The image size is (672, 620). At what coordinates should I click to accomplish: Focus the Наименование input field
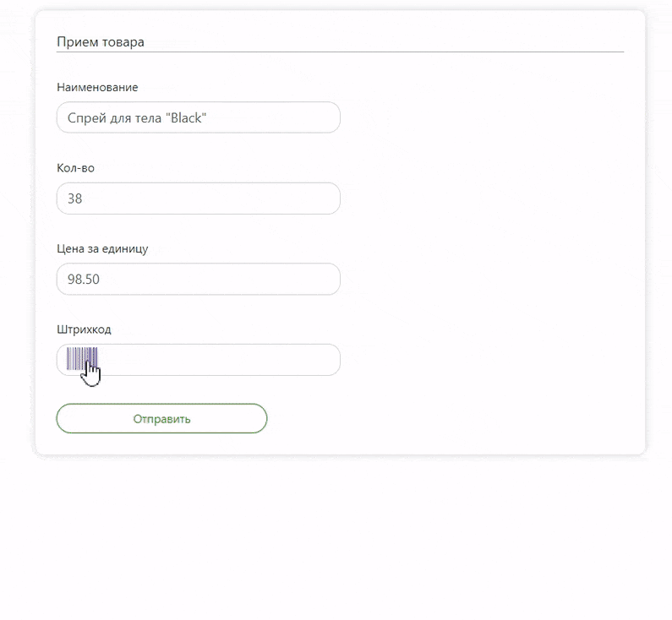[x=199, y=117]
